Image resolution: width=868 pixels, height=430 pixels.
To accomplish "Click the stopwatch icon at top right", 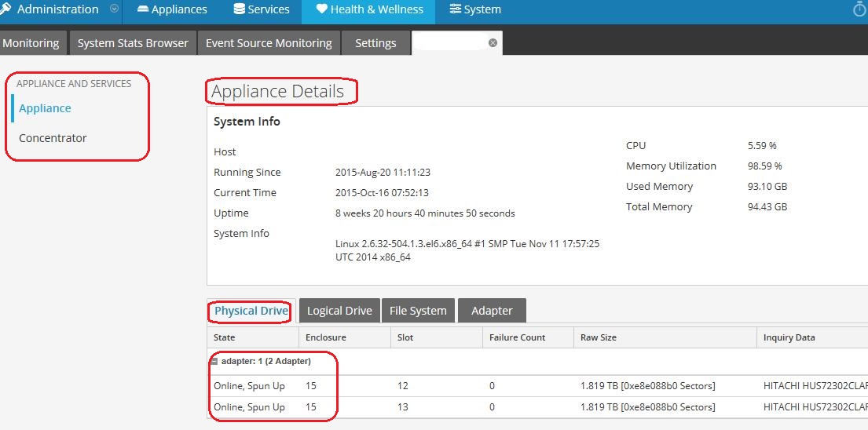I will pyautogui.click(x=860, y=9).
